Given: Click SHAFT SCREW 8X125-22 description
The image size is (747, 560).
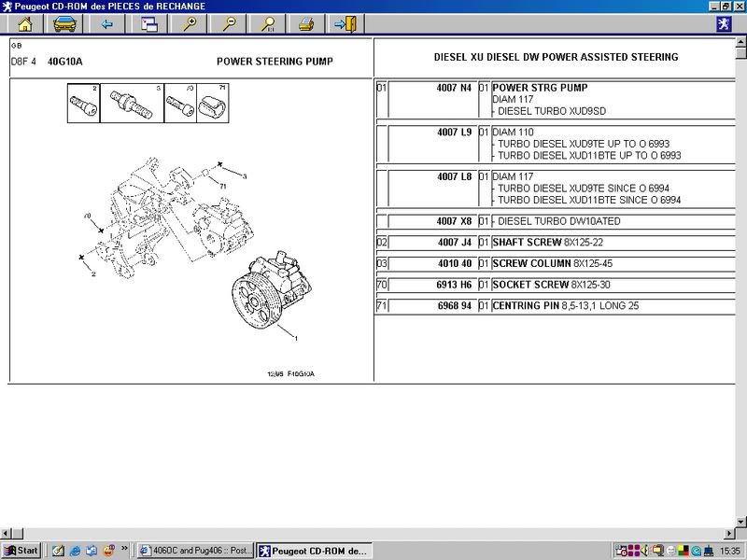Looking at the screenshot, I should tap(547, 242).
